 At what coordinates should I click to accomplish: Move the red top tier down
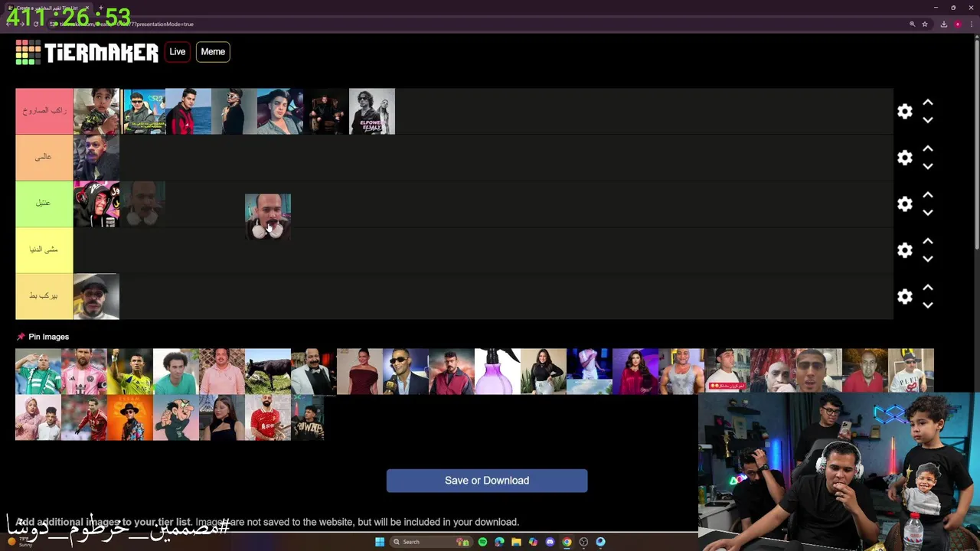[x=928, y=120]
